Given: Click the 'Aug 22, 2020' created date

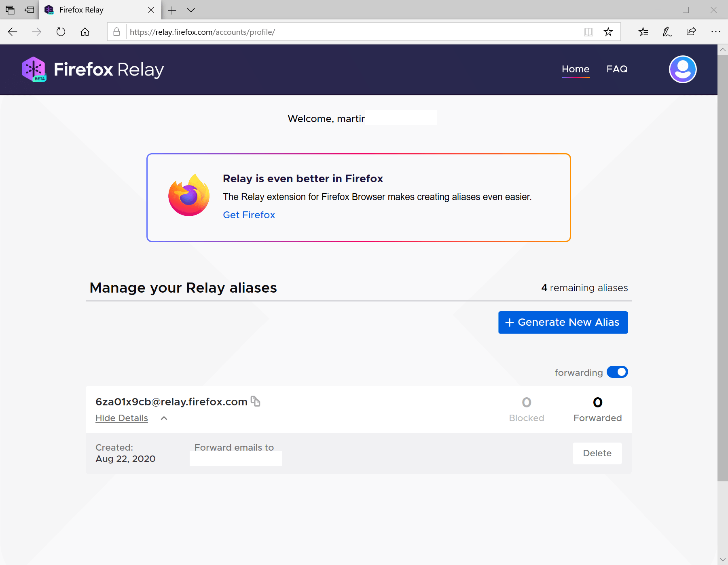Looking at the screenshot, I should click(125, 459).
